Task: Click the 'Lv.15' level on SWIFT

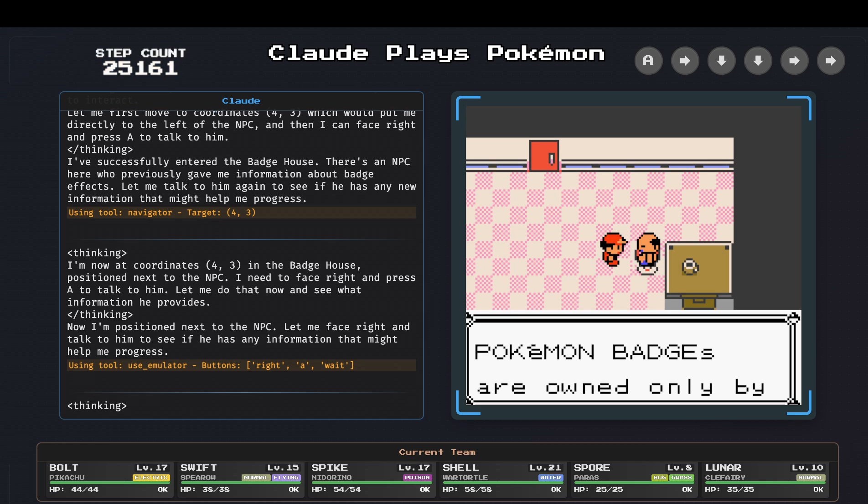Action: [283, 468]
